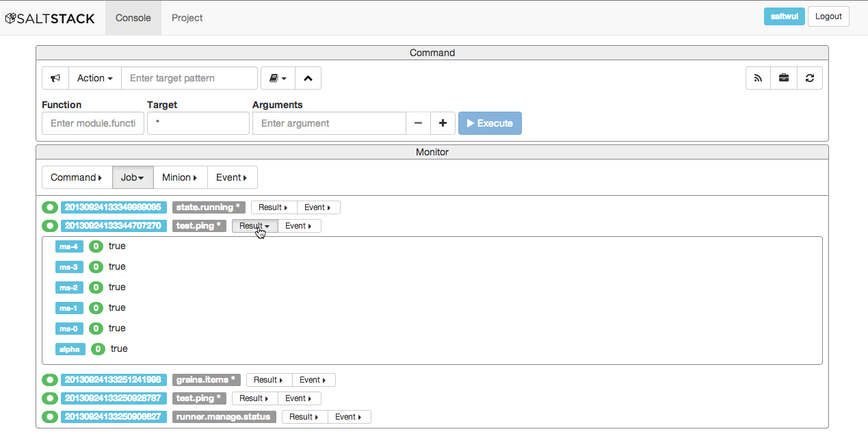The width and height of the screenshot is (868, 434).
Task: Switch to the Project tab
Action: [187, 18]
